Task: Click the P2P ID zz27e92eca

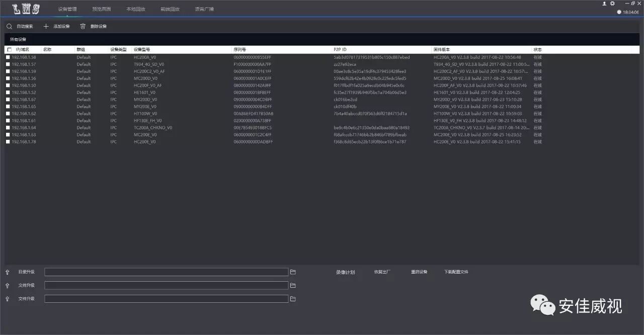Action: (345, 64)
